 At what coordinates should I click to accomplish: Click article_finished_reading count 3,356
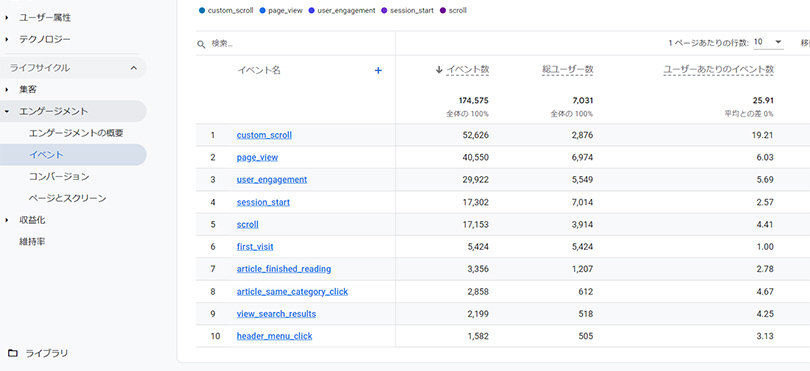pos(478,269)
